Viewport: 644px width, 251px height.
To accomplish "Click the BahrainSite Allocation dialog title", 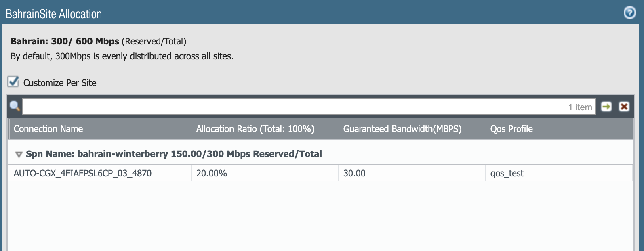I will (x=54, y=14).
